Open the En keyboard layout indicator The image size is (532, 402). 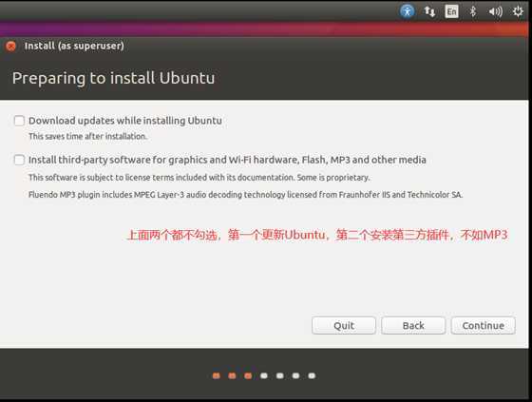click(451, 12)
